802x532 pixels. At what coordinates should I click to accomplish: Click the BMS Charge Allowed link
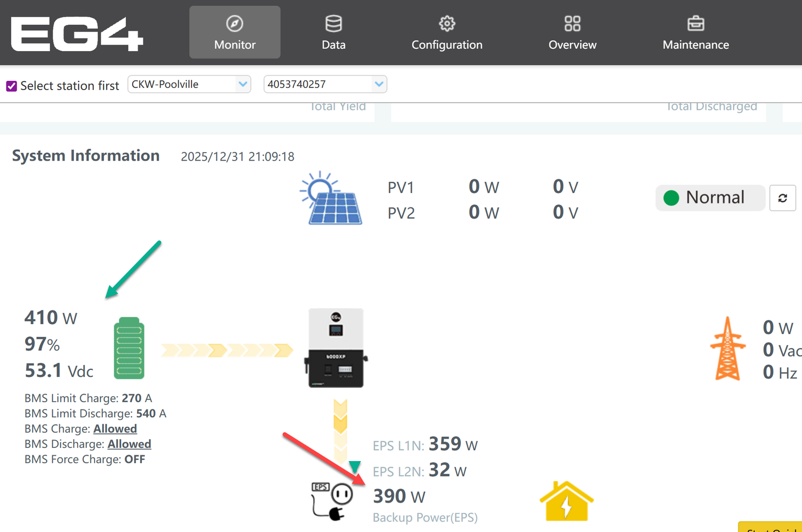click(115, 429)
